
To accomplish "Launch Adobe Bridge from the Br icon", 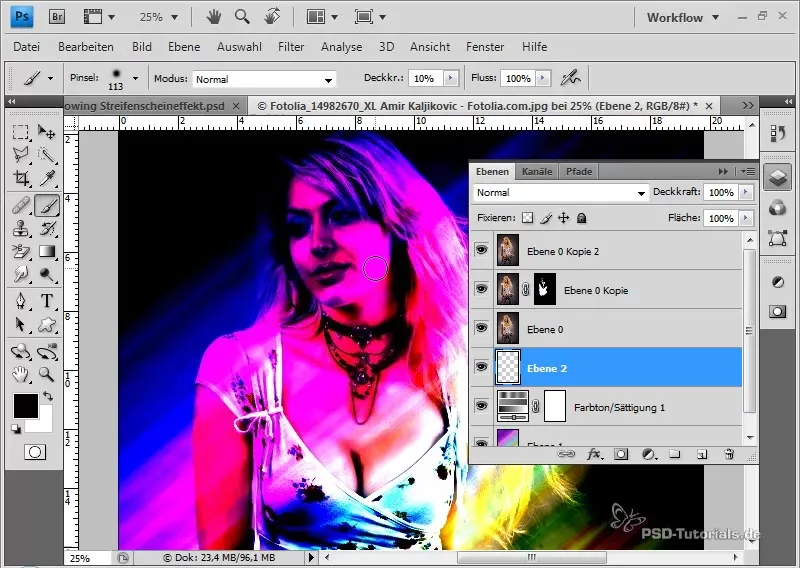I will [57, 17].
